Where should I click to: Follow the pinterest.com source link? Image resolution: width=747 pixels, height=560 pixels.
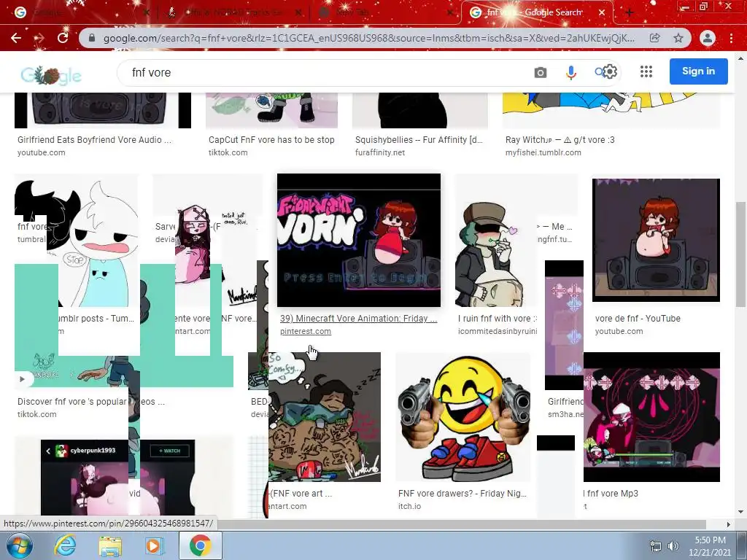pos(306,332)
